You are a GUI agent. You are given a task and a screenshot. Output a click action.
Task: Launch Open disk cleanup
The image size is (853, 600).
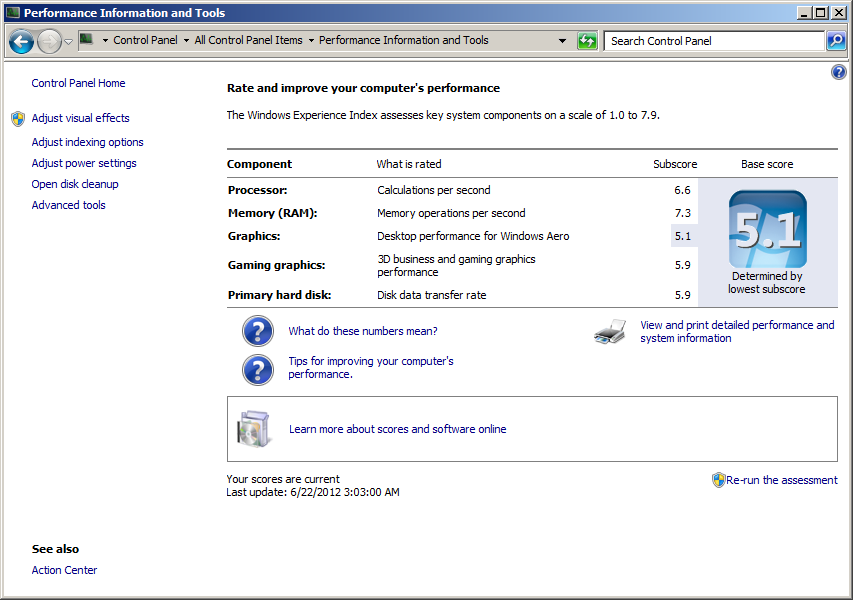click(x=75, y=184)
